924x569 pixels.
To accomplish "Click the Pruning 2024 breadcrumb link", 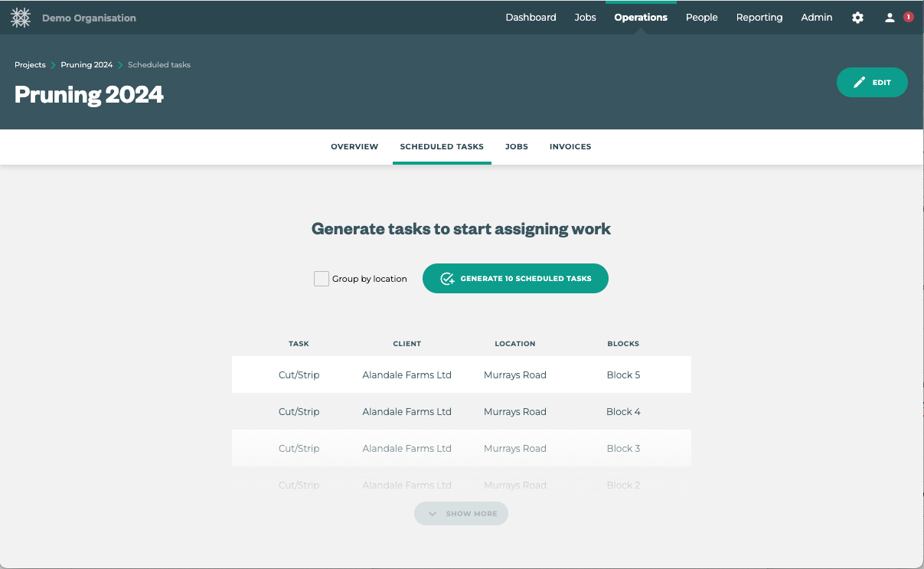I will [x=87, y=65].
